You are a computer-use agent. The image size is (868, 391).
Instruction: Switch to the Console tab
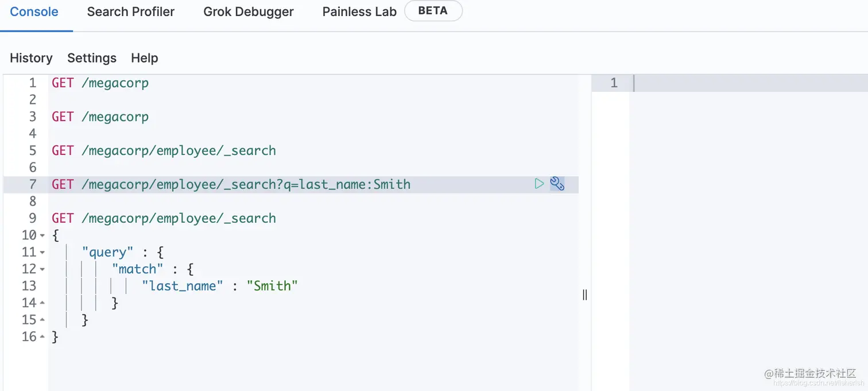tap(34, 11)
